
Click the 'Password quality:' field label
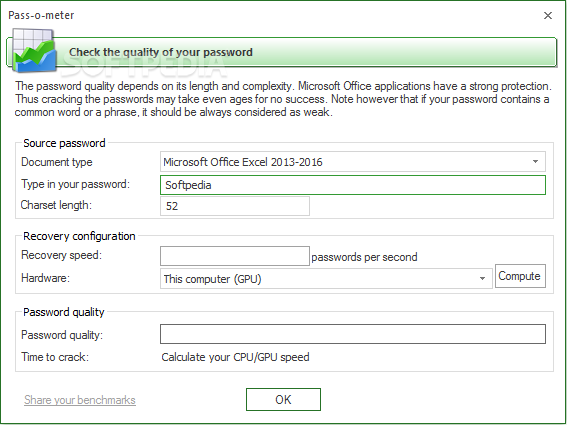point(62,335)
